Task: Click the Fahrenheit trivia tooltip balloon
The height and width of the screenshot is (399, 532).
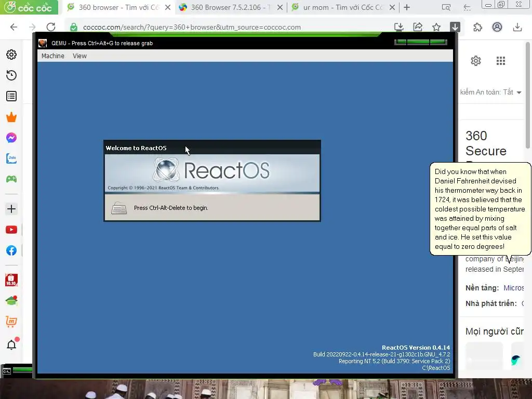Action: tap(480, 209)
